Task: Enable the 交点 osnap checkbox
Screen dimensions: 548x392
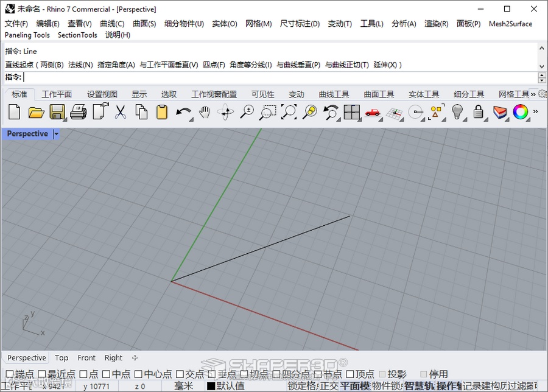Action: tap(180, 374)
